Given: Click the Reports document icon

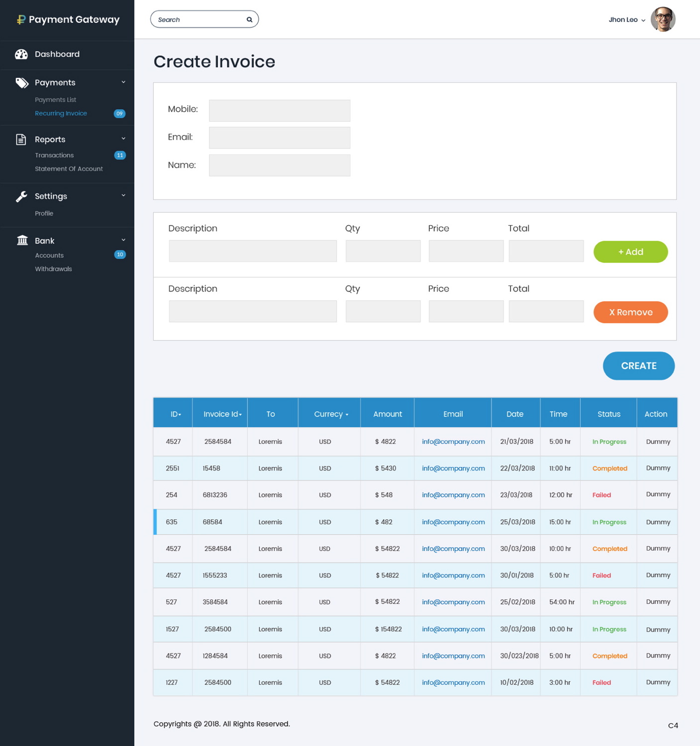Looking at the screenshot, I should tap(21, 139).
